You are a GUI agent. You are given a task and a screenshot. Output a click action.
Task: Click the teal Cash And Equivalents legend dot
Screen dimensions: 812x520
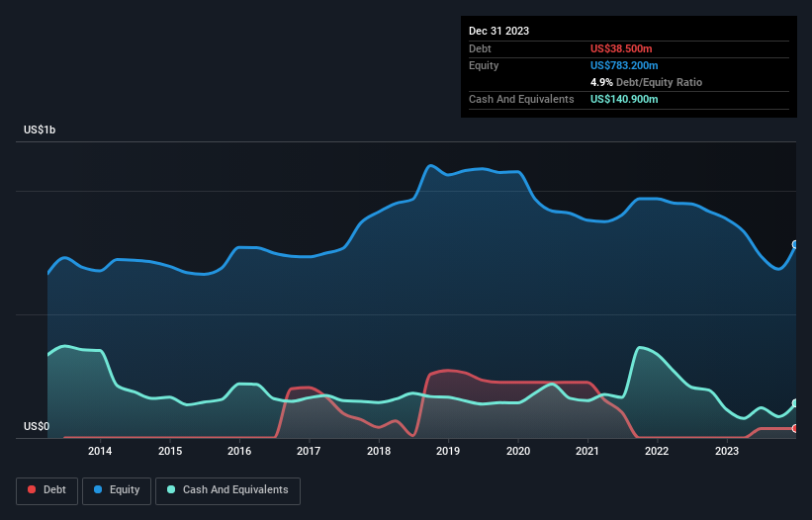click(171, 489)
